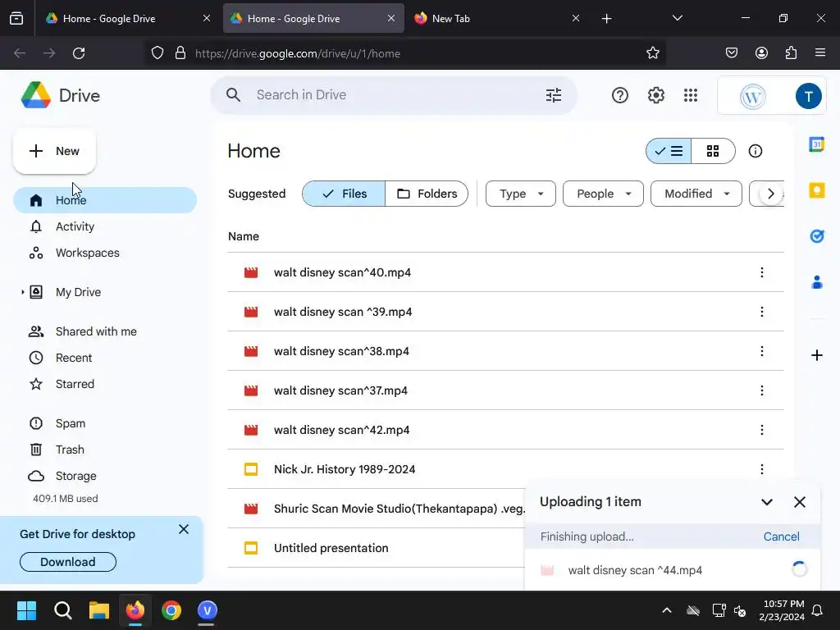Click the Search in Drive field

tap(394, 95)
